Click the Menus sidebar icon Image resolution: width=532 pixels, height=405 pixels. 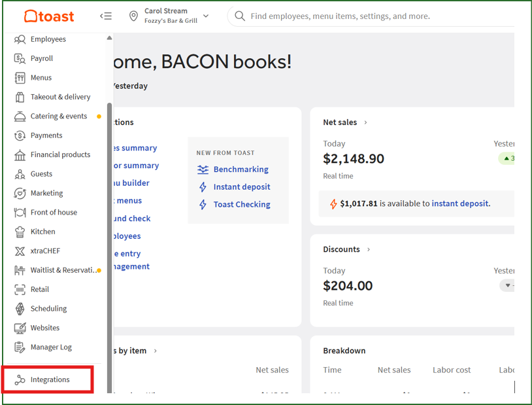coord(20,78)
